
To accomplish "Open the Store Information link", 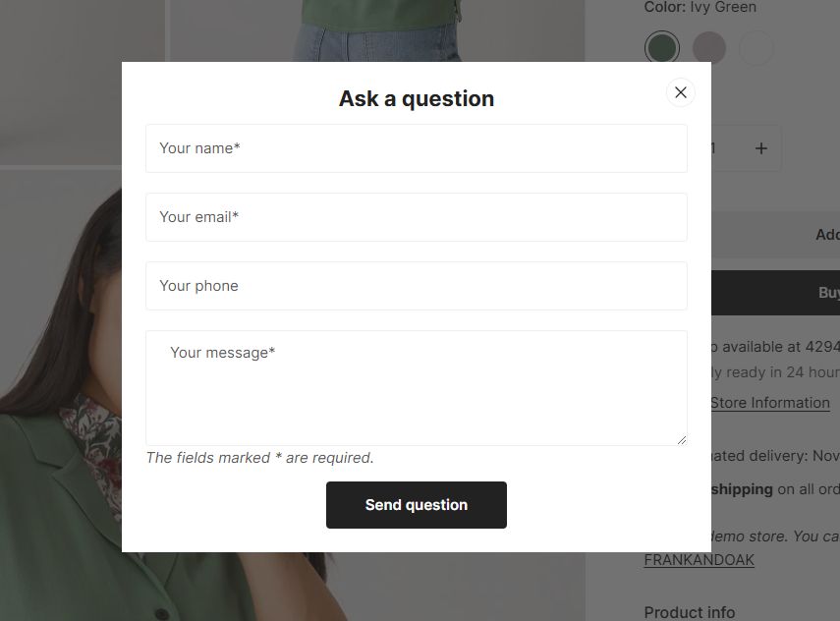I will (x=770, y=403).
